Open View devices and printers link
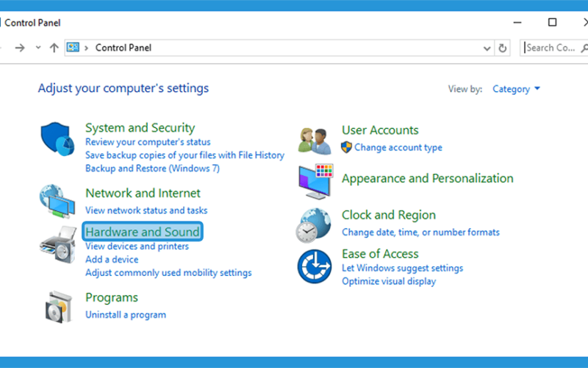This screenshot has height=368, width=588. pos(137,247)
